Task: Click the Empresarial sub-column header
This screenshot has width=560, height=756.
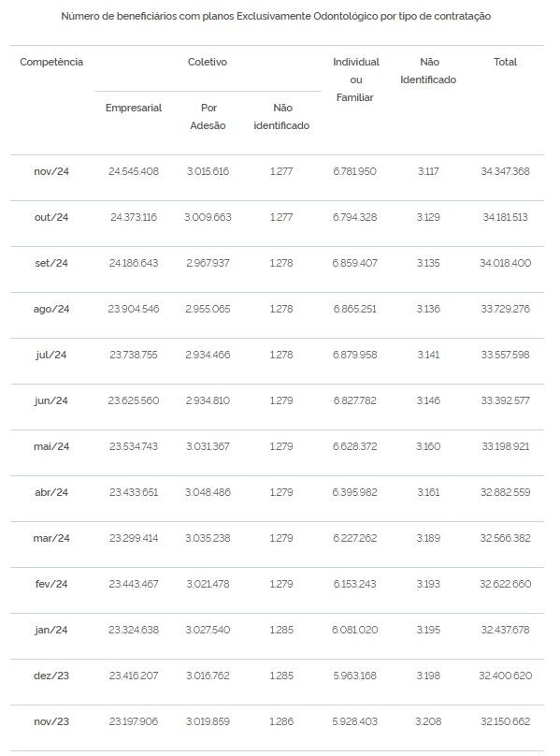Action: [134, 108]
